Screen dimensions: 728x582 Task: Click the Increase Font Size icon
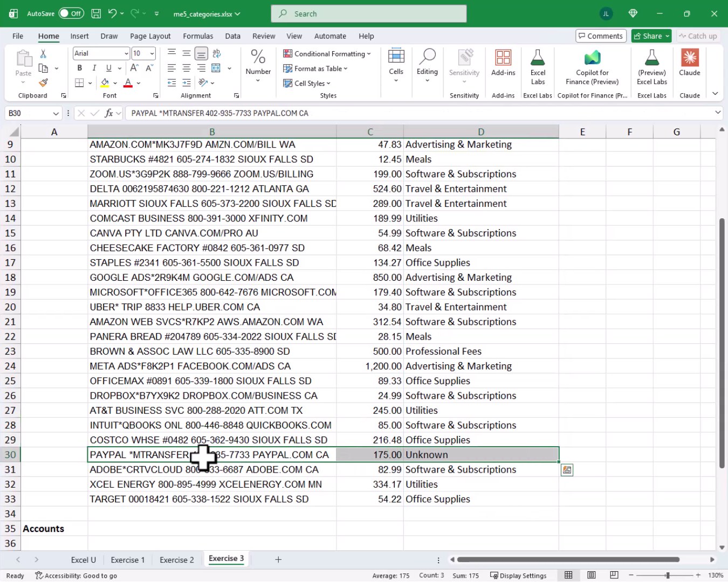click(x=134, y=68)
